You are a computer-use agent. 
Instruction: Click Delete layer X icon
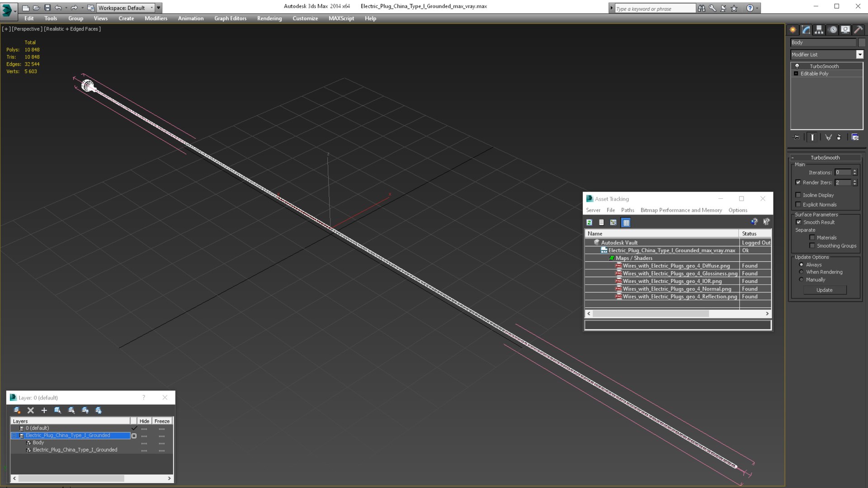click(x=31, y=410)
